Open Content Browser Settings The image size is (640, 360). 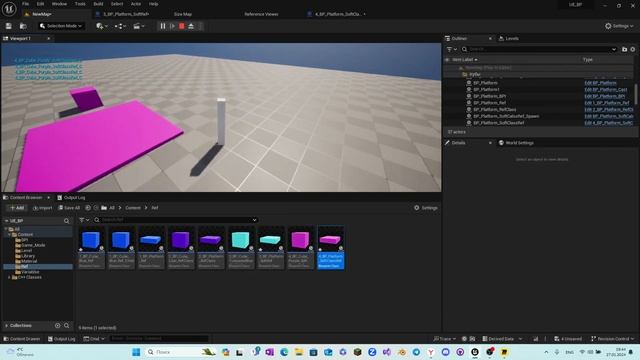(x=426, y=208)
